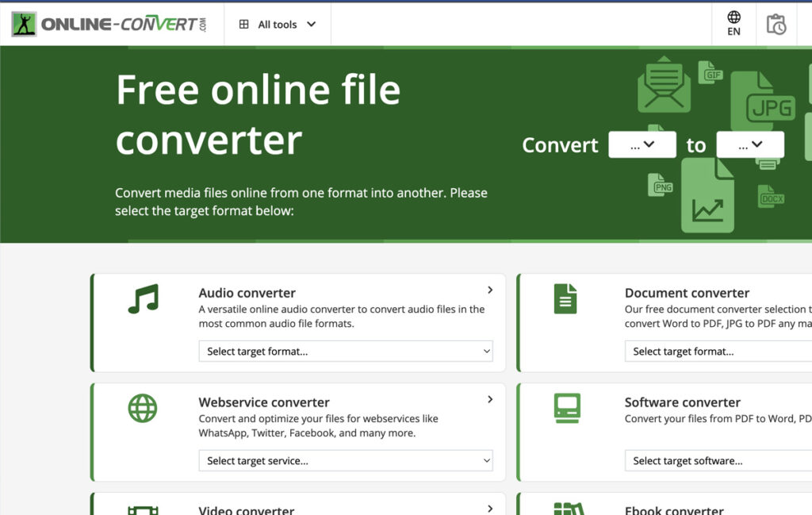This screenshot has height=515, width=812.
Task: Open the Document converter page link
Action: click(687, 292)
